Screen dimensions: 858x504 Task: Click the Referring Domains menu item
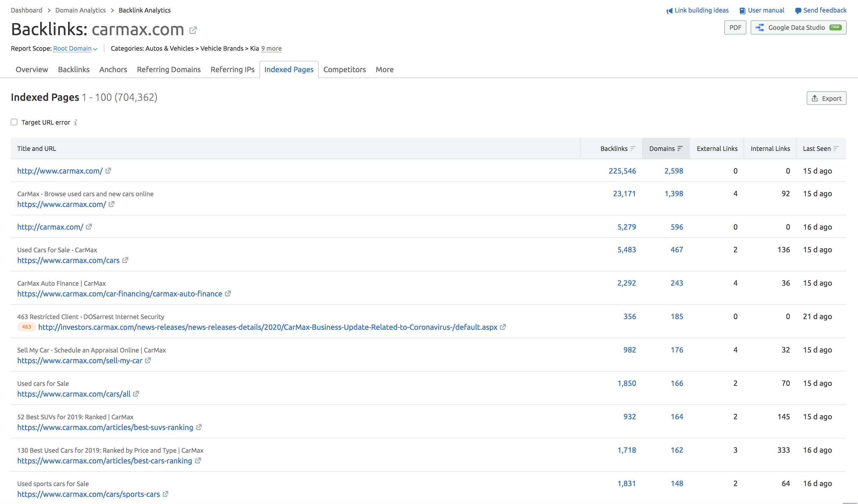click(169, 69)
